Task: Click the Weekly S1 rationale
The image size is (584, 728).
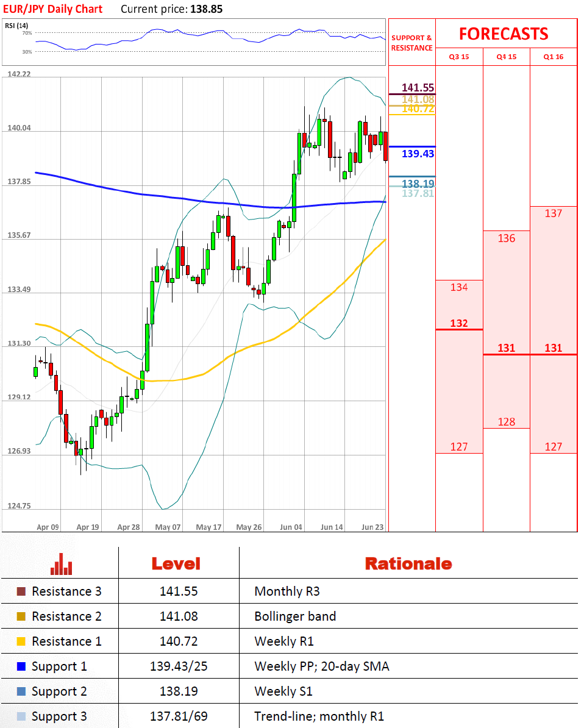Action: coord(283,691)
